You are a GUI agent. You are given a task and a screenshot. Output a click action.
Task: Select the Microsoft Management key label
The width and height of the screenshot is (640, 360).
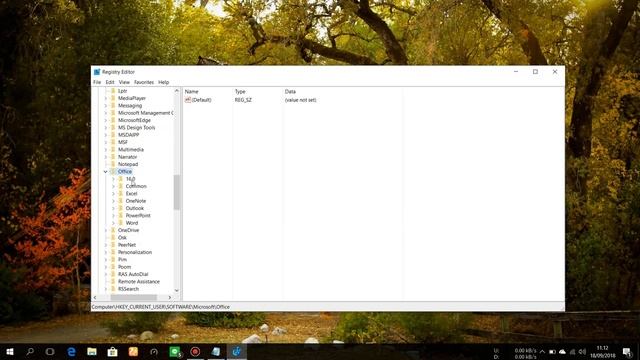145,113
